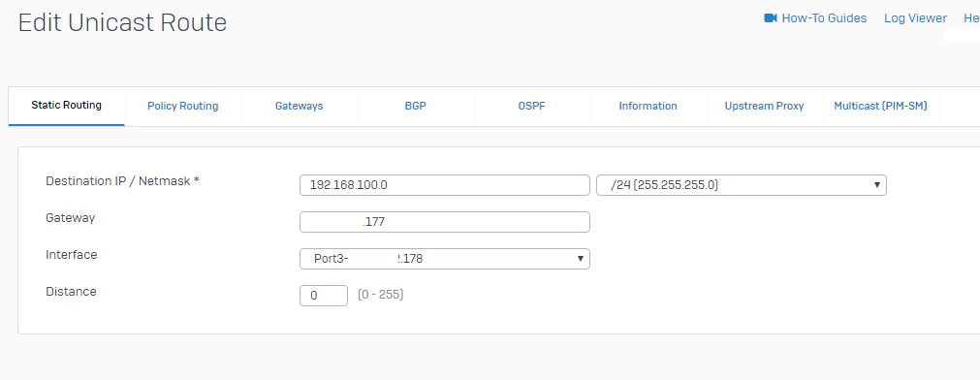The height and width of the screenshot is (380, 980).
Task: Open the Multicast (PIM-SM) tab
Action: 880,107
